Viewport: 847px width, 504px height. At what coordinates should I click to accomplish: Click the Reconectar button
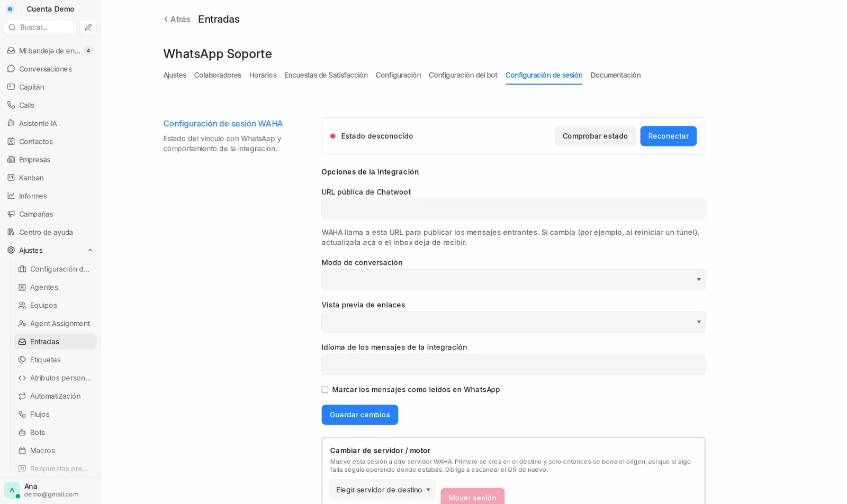(668, 136)
